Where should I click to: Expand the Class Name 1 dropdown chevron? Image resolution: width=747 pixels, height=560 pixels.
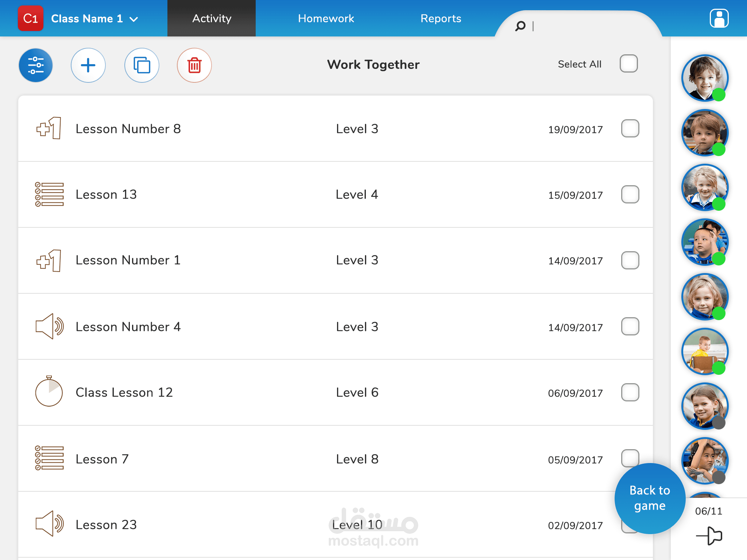(x=134, y=19)
